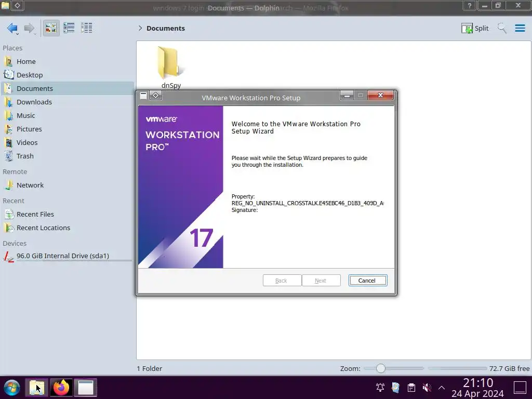Click the Documents breadcrumb label
This screenshot has width=532, height=399.
click(x=166, y=28)
